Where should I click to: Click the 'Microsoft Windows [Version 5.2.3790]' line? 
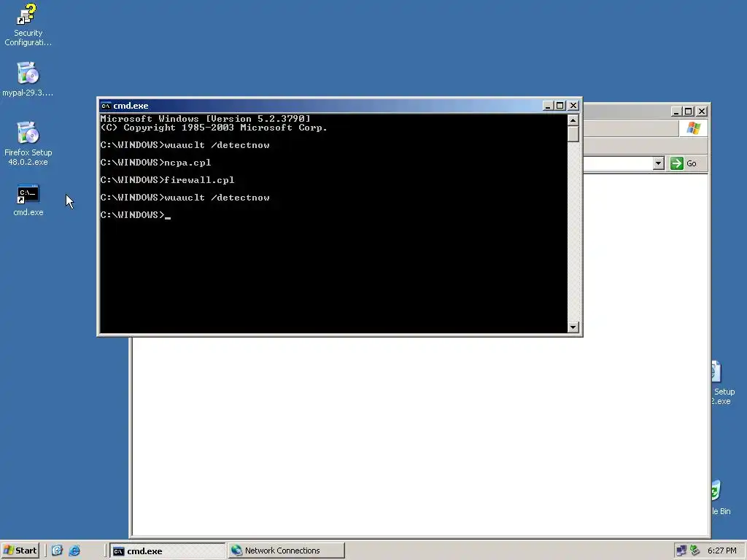pos(205,119)
